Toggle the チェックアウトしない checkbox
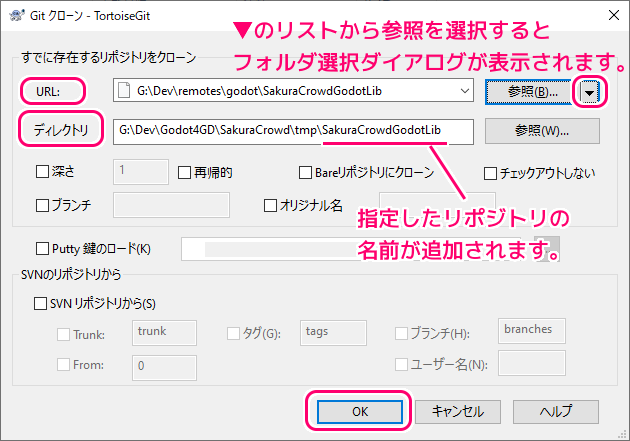The height and width of the screenshot is (441, 630). point(491,172)
